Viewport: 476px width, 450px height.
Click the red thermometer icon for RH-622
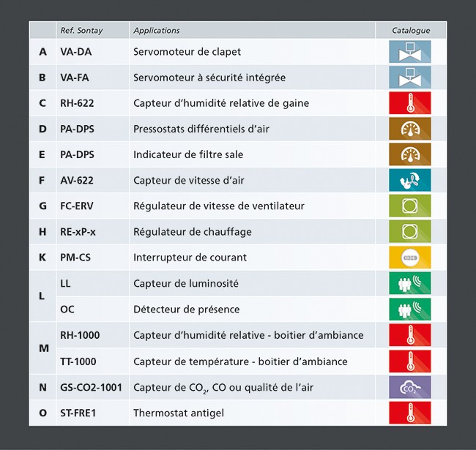[410, 103]
